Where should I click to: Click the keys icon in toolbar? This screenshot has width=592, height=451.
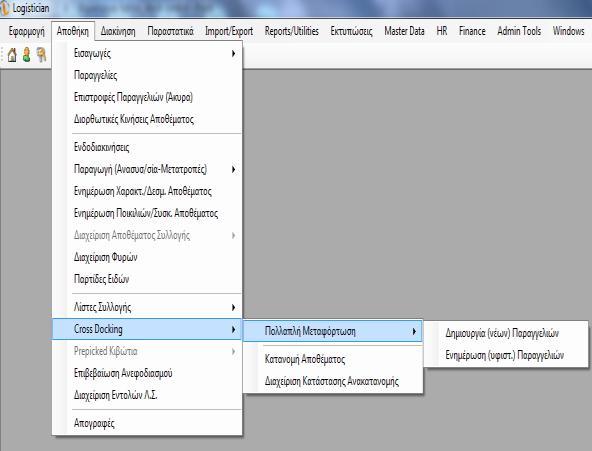42,55
